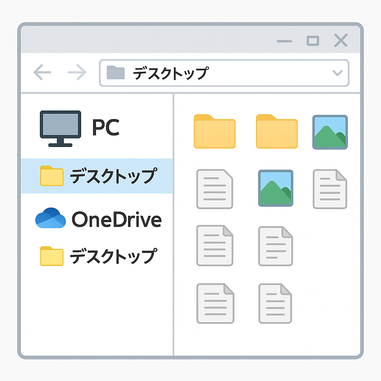Click the デスクトップ address bar field
The height and width of the screenshot is (381, 381).
pos(224,73)
